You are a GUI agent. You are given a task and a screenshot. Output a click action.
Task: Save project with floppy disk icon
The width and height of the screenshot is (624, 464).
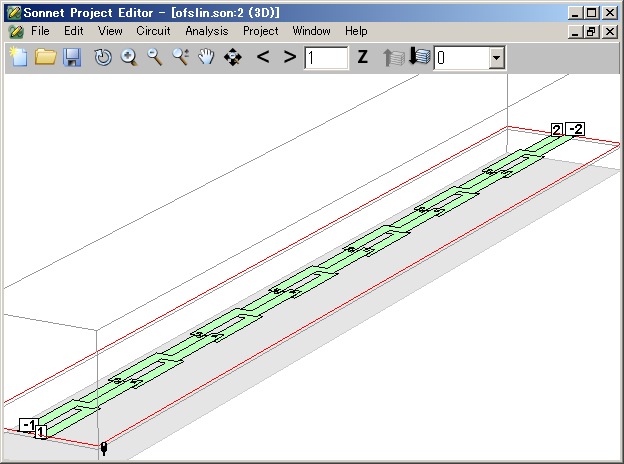[72, 57]
